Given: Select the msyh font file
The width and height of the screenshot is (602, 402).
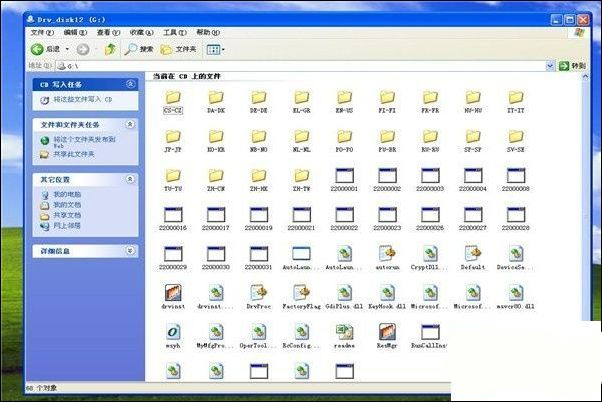Looking at the screenshot, I should pyautogui.click(x=173, y=337).
